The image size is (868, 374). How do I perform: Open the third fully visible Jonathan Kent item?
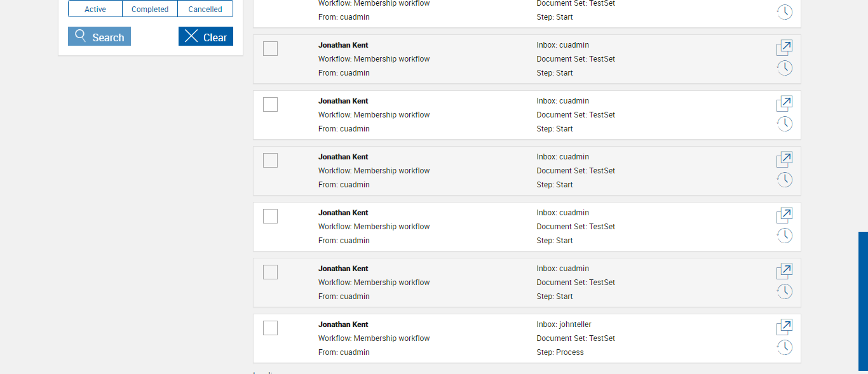point(785,159)
